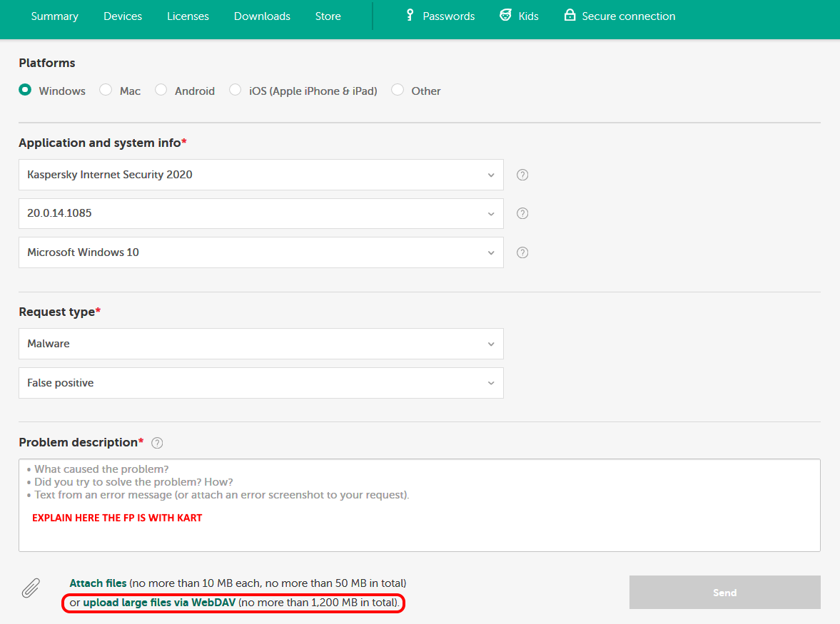This screenshot has width=840, height=624.
Task: Click help icon beside version dropdown
Action: 522,213
